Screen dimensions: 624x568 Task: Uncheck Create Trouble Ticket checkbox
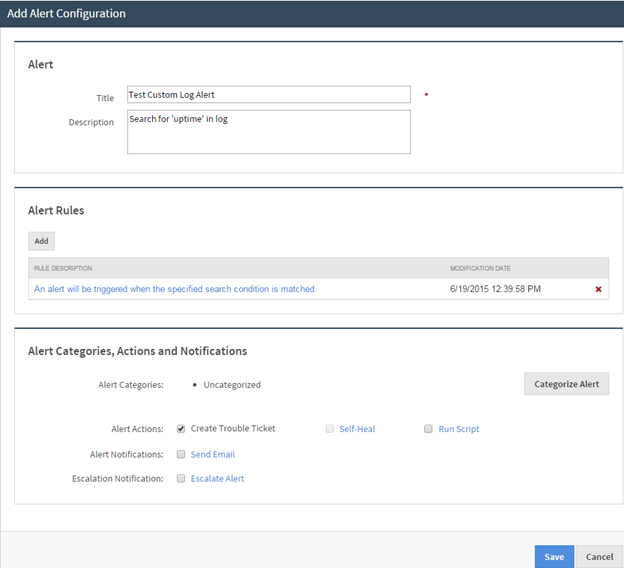(181, 429)
